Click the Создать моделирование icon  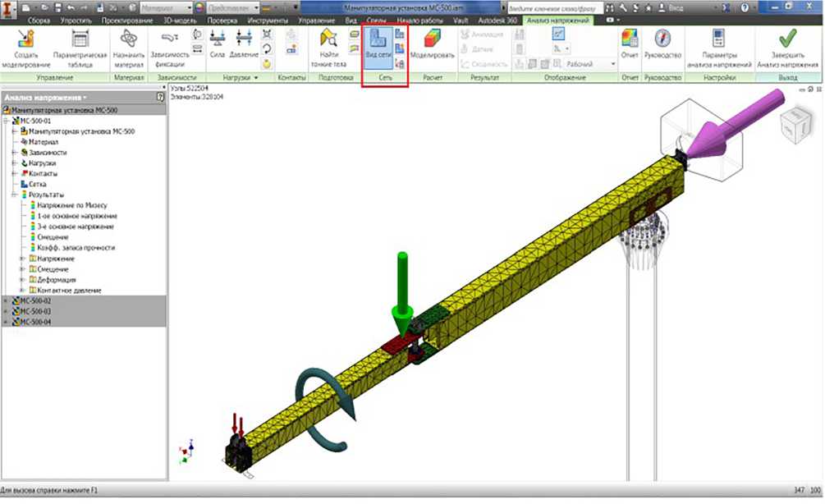pos(26,39)
